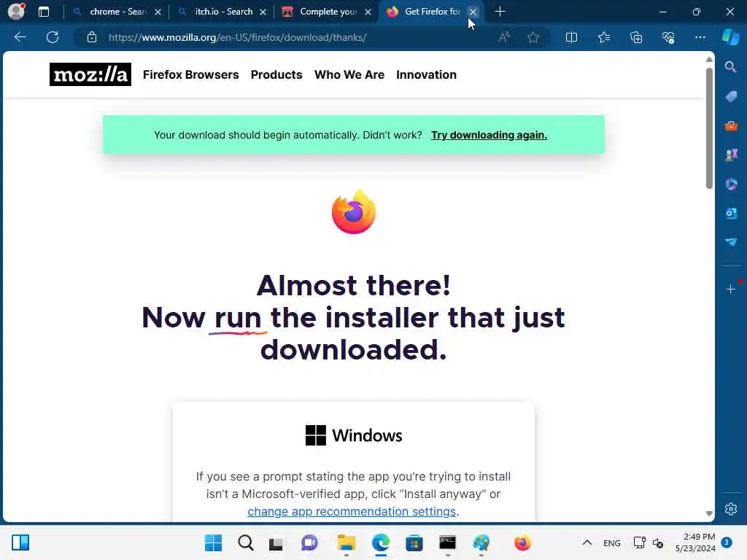Image resolution: width=747 pixels, height=560 pixels.
Task: Open the tab actions menu icon
Action: (44, 12)
